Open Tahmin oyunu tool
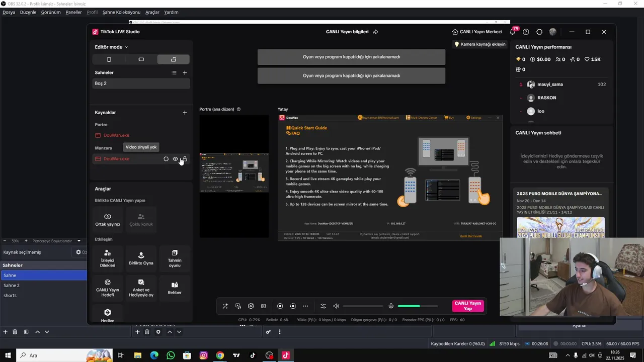This screenshot has width=644, height=362. point(175,259)
